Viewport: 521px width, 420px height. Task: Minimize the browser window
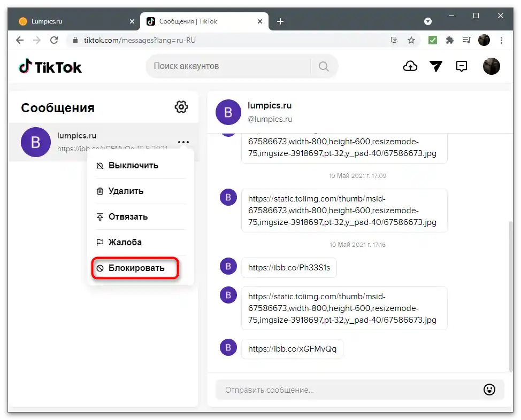pyautogui.click(x=451, y=15)
